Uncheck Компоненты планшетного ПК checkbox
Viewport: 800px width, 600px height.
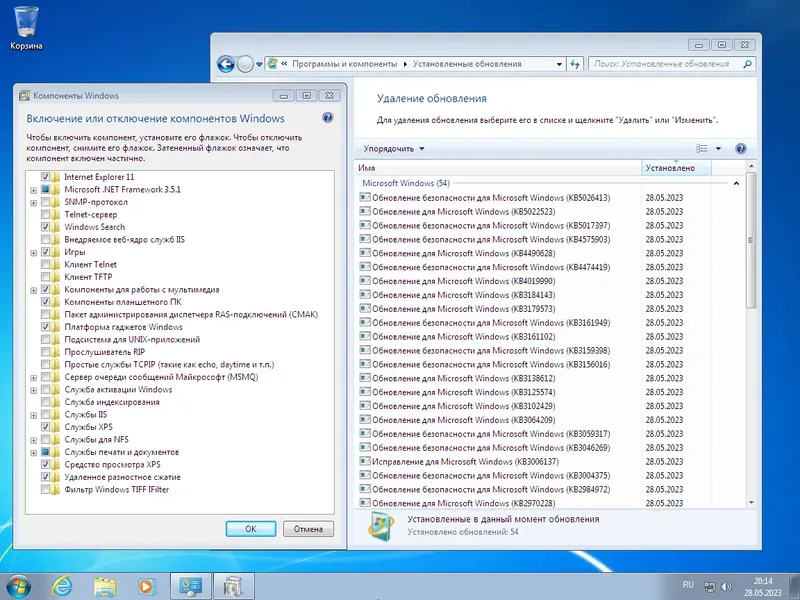click(x=45, y=302)
